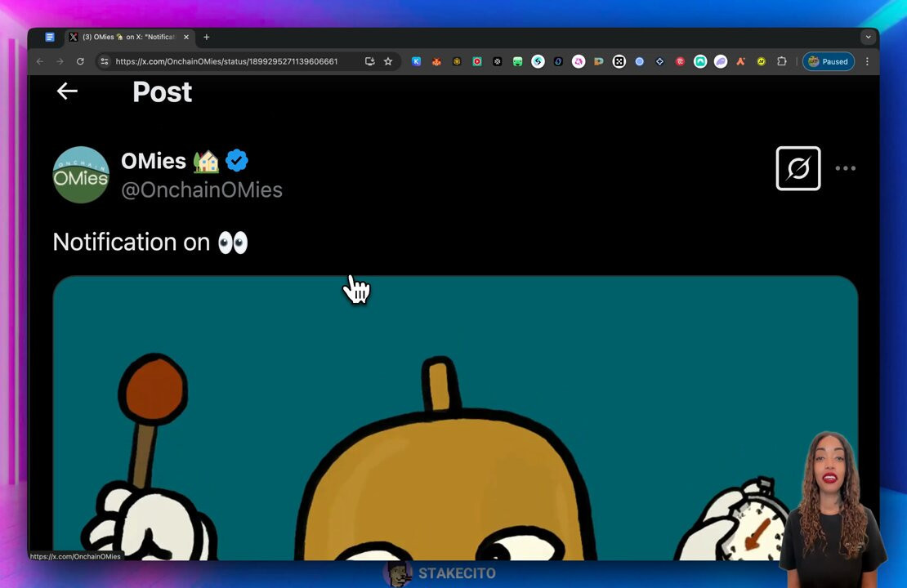Bookmark this page with the star icon
Image resolution: width=907 pixels, height=588 pixels.
(x=388, y=61)
